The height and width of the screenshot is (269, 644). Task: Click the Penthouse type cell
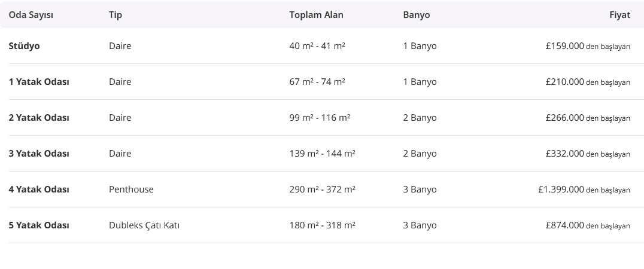pos(131,189)
